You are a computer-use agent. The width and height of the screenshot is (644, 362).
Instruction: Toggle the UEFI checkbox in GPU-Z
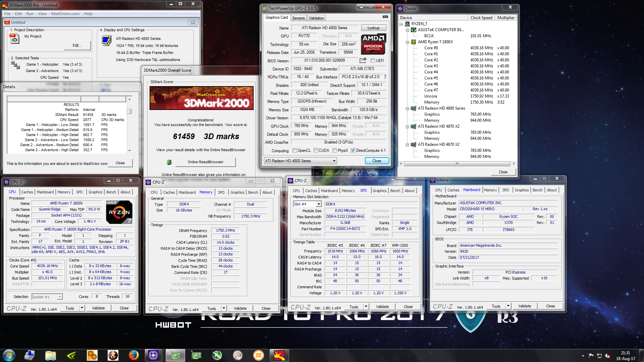tap(373, 61)
